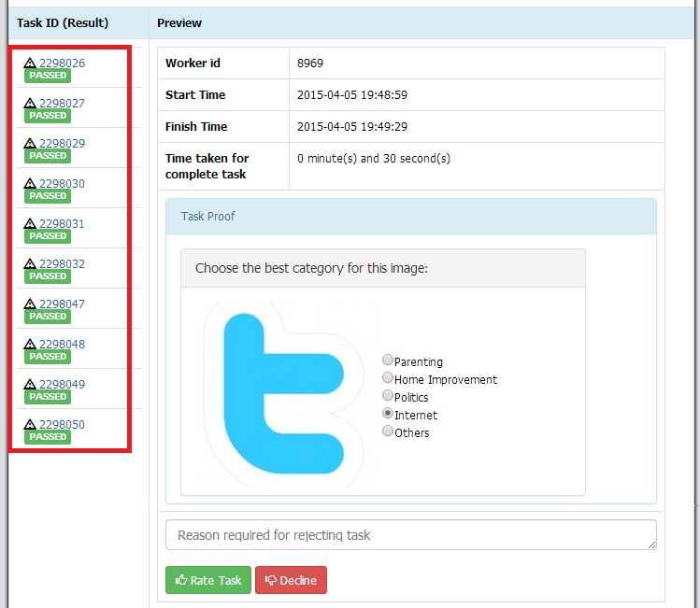Click warning icon beside task 2298047
This screenshot has height=608, width=700.
(x=30, y=304)
